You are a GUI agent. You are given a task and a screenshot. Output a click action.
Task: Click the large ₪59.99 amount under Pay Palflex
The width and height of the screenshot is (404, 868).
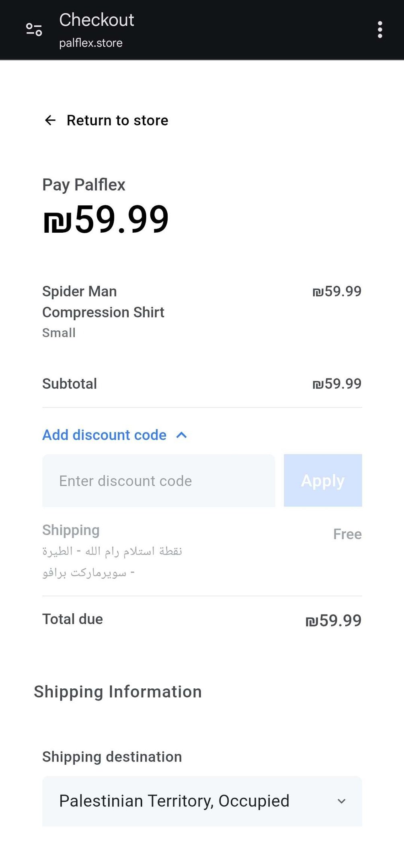click(106, 219)
